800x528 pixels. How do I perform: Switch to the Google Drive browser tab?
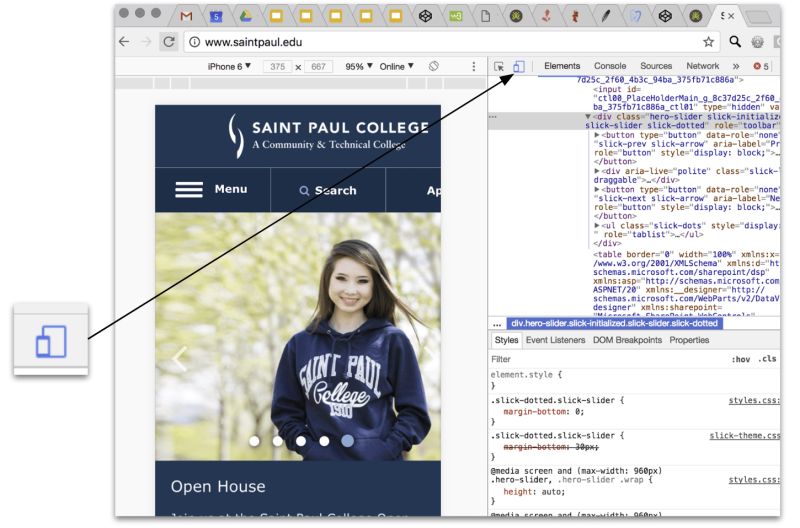coord(246,16)
